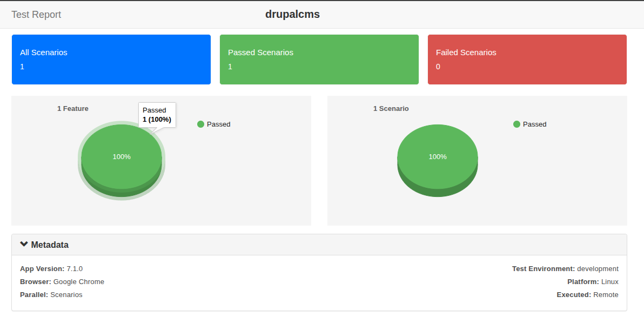Click the App Version 7.1.0 entry
The width and height of the screenshot is (644, 316).
point(51,269)
